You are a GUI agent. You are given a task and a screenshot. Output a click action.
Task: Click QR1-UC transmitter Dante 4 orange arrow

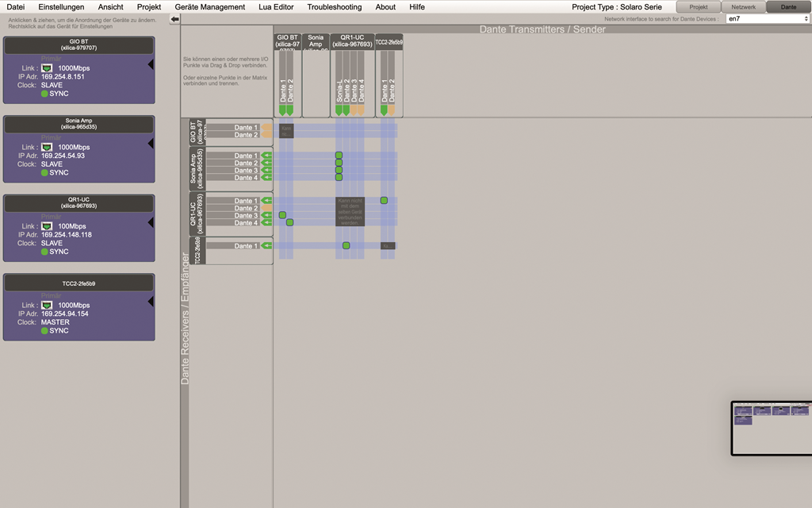361,110
